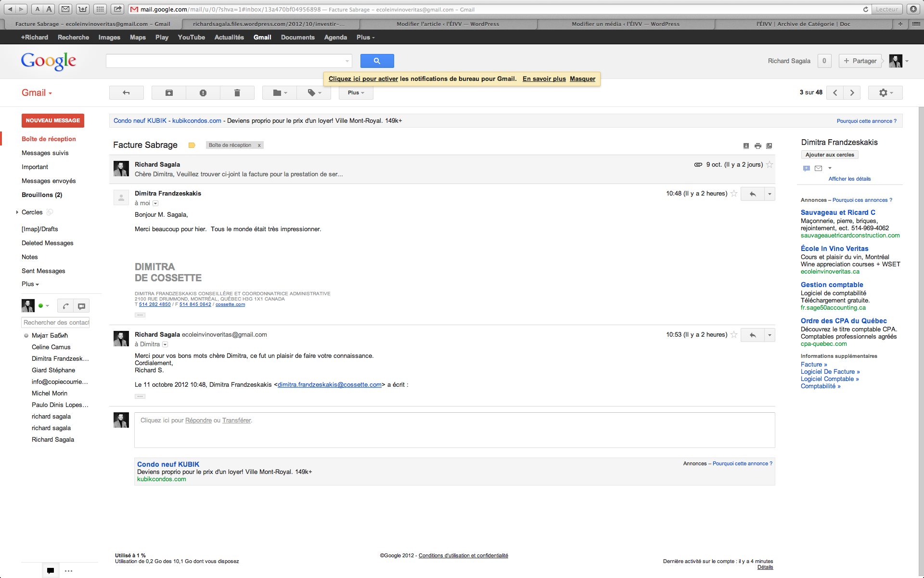Star Richard Sagala's 9 oct. message
Screen dimensions: 924x578
click(770, 165)
